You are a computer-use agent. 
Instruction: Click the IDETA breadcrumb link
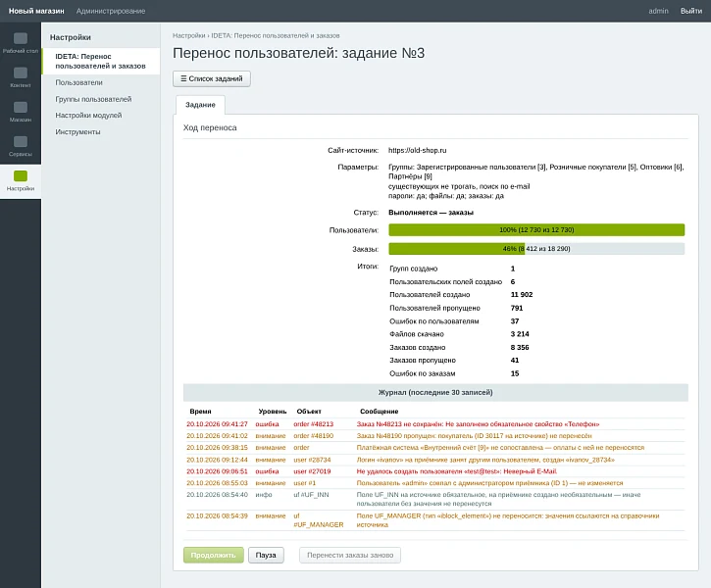(x=276, y=35)
